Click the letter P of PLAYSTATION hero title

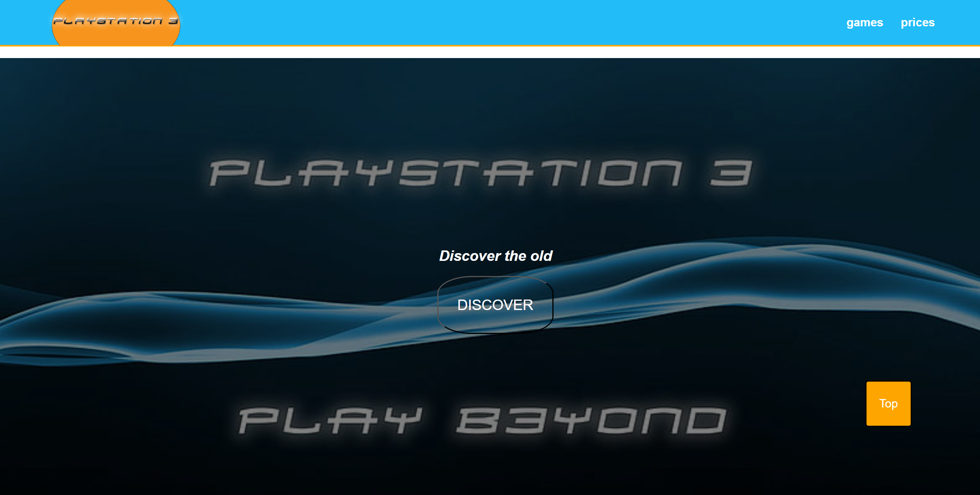coord(229,173)
